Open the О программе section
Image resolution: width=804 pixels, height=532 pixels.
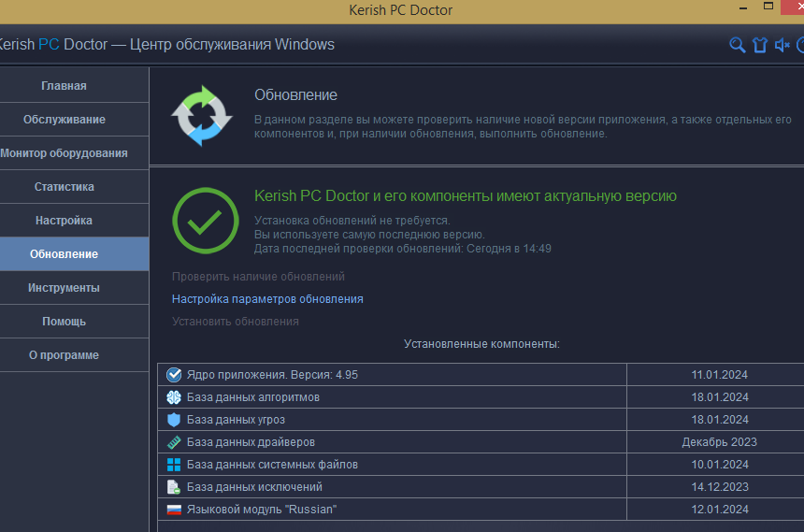(75, 355)
